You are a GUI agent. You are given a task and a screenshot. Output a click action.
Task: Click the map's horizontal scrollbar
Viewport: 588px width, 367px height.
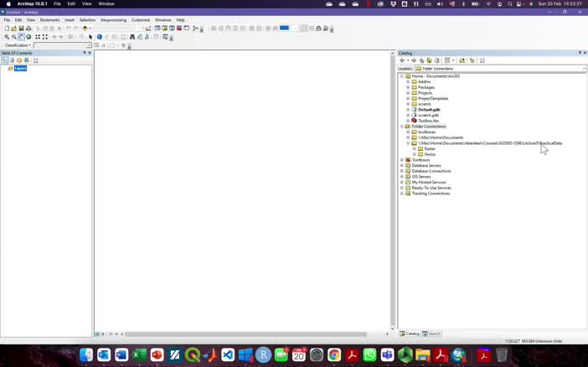(x=251, y=334)
